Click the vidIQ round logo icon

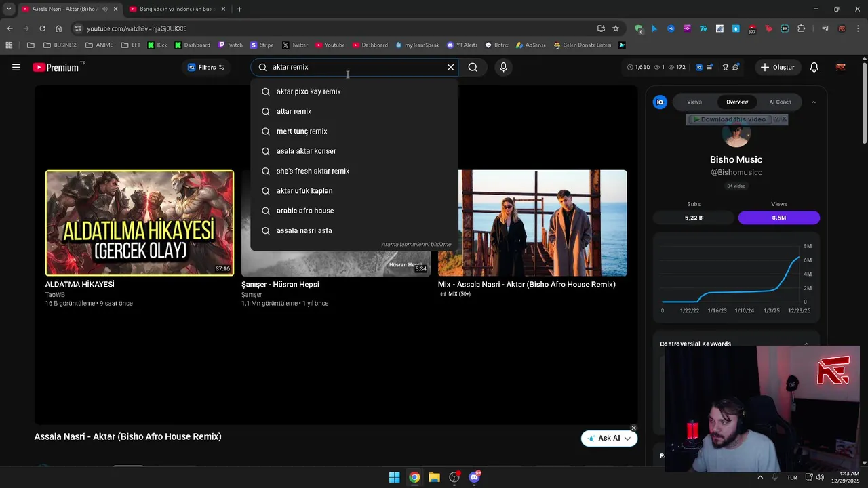point(660,102)
